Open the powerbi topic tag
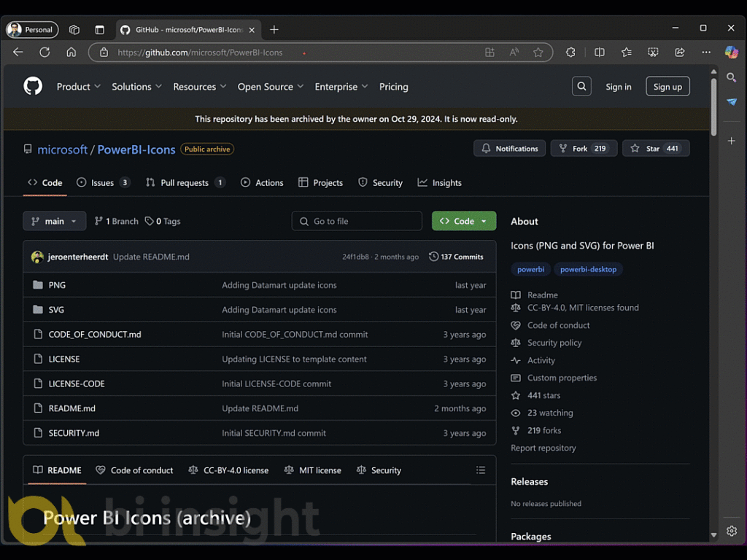This screenshot has width=747, height=560. tap(531, 269)
